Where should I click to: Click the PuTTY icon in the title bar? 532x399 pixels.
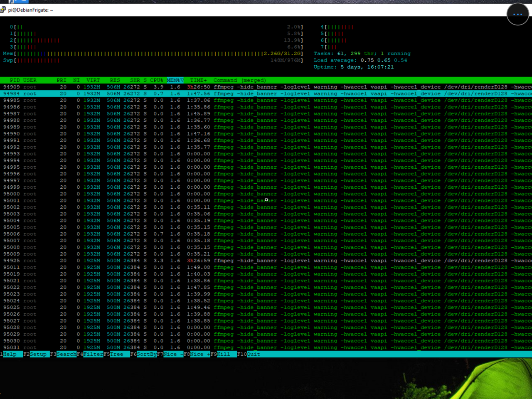[x=3, y=10]
